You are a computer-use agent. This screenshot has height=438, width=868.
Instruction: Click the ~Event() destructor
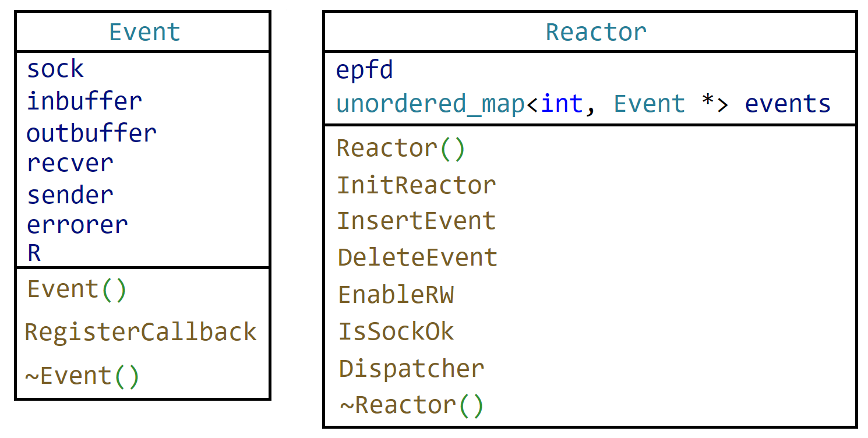pos(82,376)
